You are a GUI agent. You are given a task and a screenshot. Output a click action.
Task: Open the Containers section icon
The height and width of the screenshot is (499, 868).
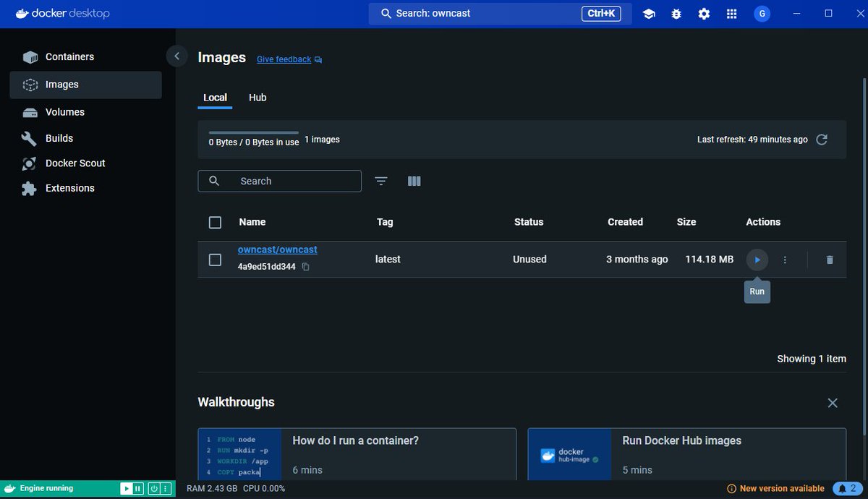[x=30, y=57]
